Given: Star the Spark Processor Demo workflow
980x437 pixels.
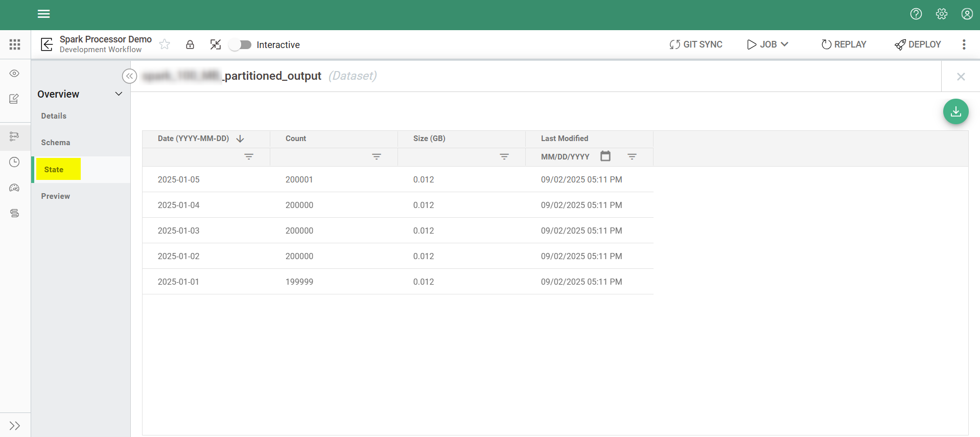Looking at the screenshot, I should pyautogui.click(x=165, y=44).
